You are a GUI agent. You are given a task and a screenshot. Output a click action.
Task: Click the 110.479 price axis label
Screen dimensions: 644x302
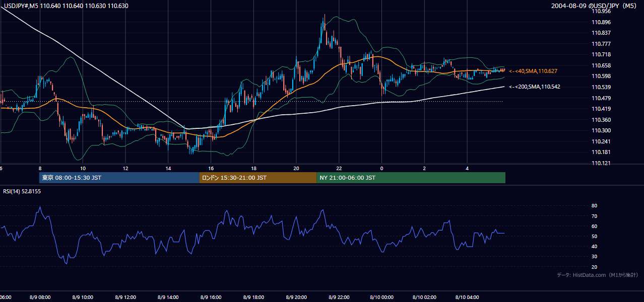602,98
